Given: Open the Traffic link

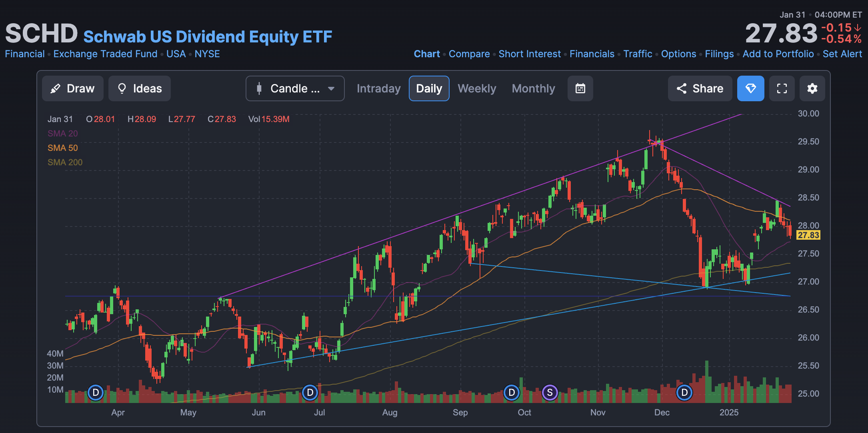Looking at the screenshot, I should coord(638,54).
